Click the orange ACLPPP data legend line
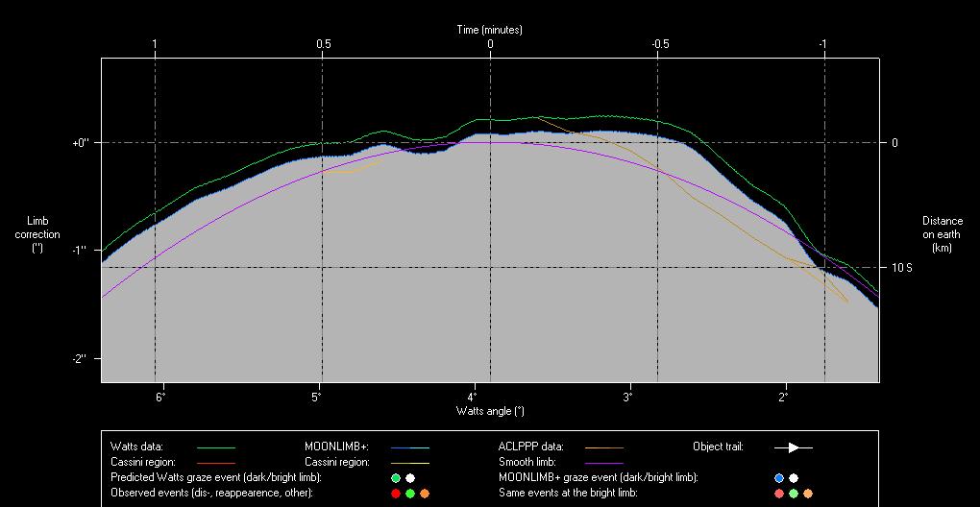 603,447
